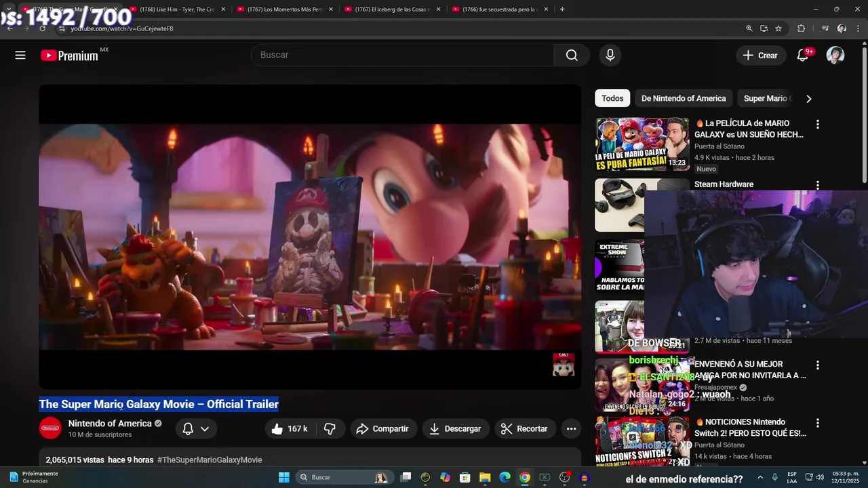Expand the subscription notification bell dropdown
Viewport: 868px width, 488px height.
tap(195, 429)
